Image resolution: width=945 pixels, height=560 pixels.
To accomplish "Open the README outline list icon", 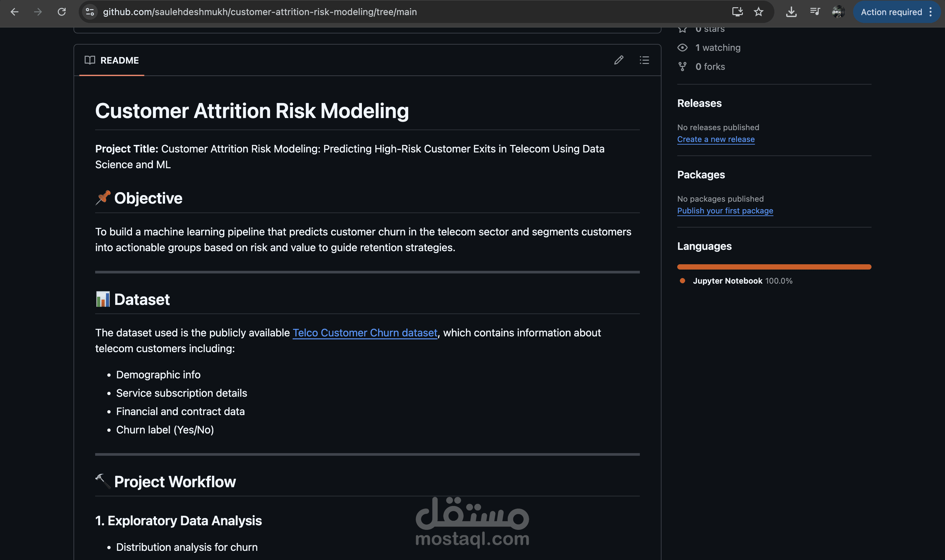I will [x=644, y=60].
